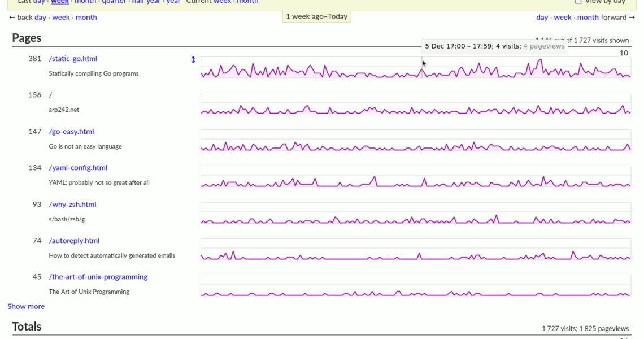Move forward one week in the period

tap(563, 17)
